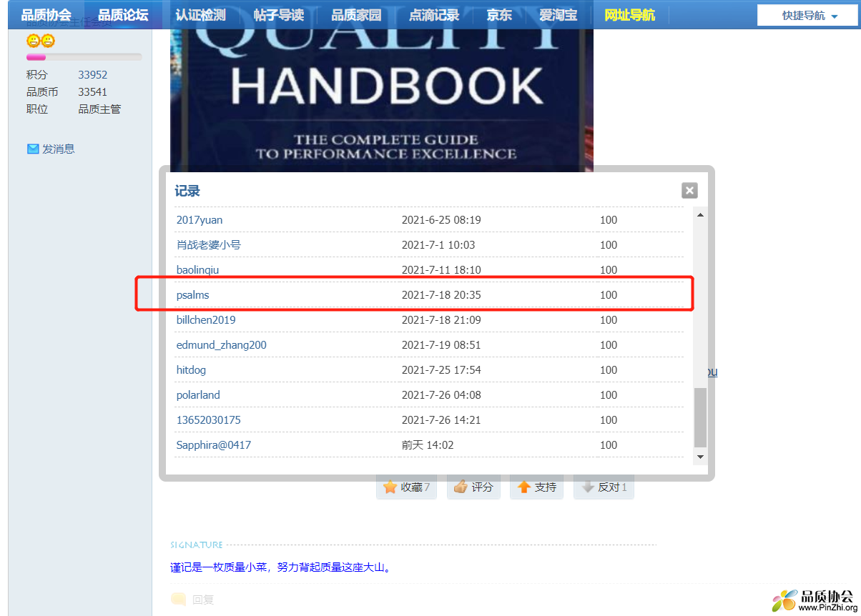The height and width of the screenshot is (616, 861).
Task: Open the 帖子导读 menu item
Action: click(x=278, y=14)
